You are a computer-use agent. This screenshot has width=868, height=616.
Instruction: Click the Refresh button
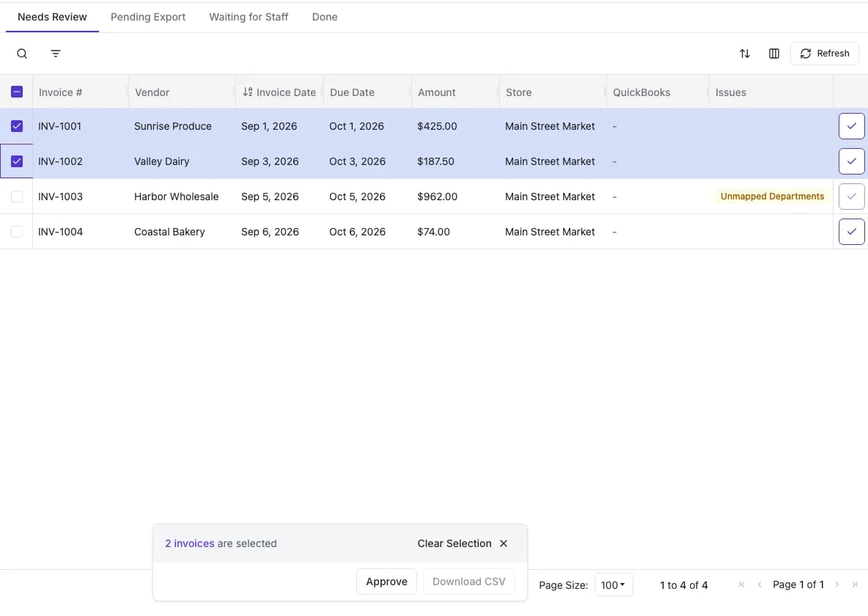click(824, 54)
